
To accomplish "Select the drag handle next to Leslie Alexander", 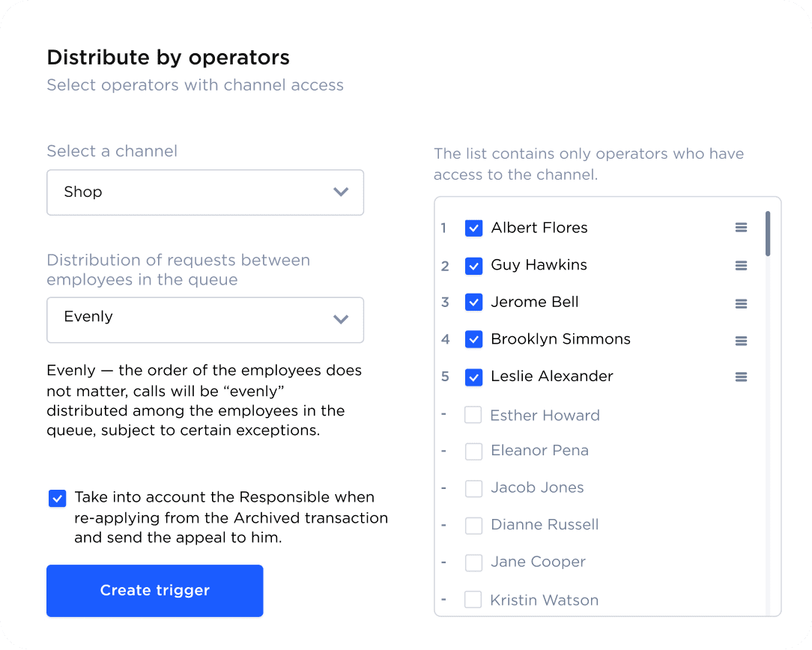I will [741, 377].
